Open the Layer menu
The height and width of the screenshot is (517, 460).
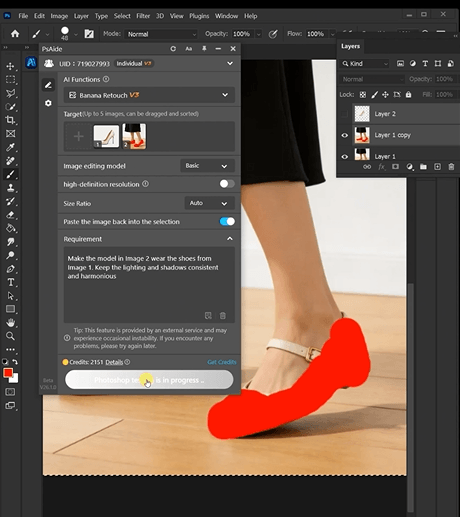pos(81,16)
